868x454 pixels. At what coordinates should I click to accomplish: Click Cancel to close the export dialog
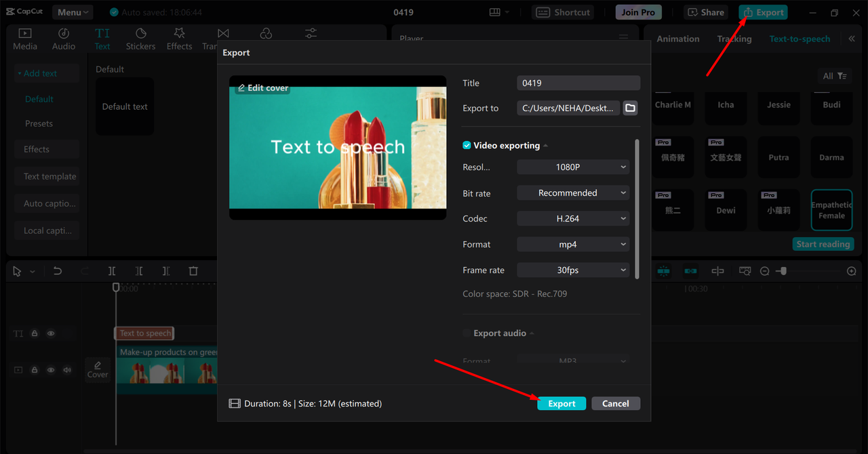tap(616, 403)
